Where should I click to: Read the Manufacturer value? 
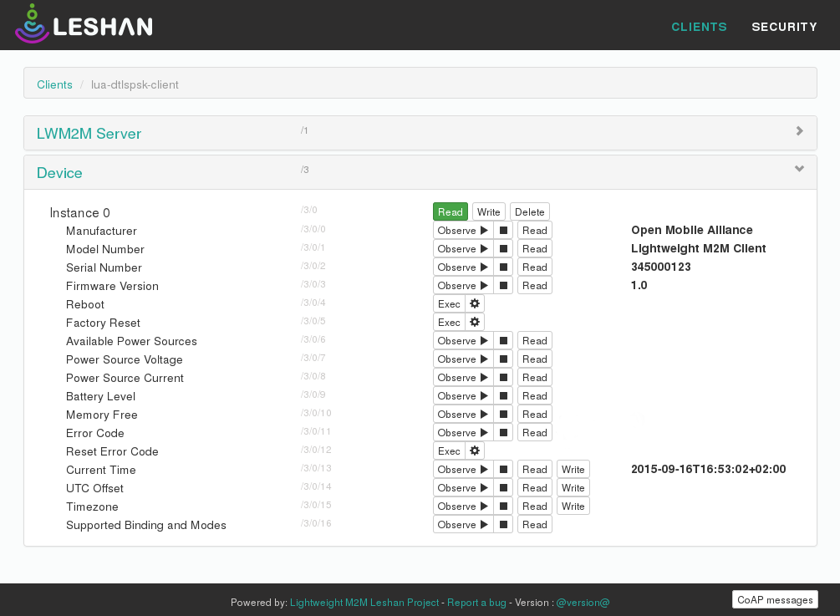[535, 231]
